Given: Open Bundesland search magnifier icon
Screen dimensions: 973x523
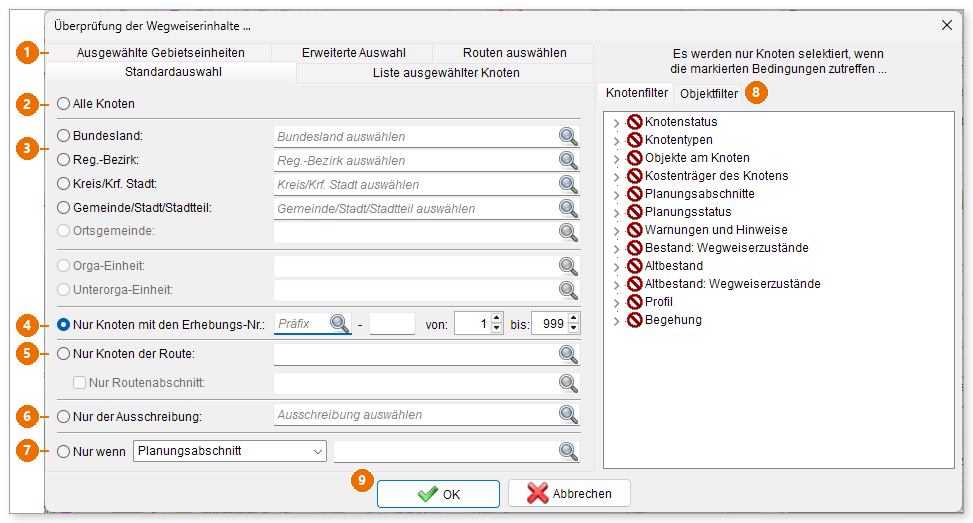Looking at the screenshot, I should [568, 136].
